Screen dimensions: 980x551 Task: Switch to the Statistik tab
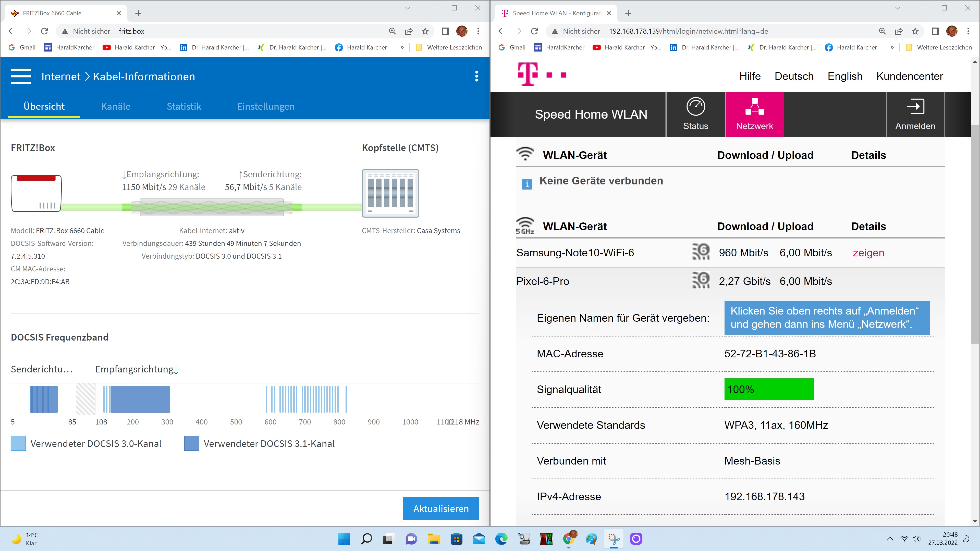184,106
